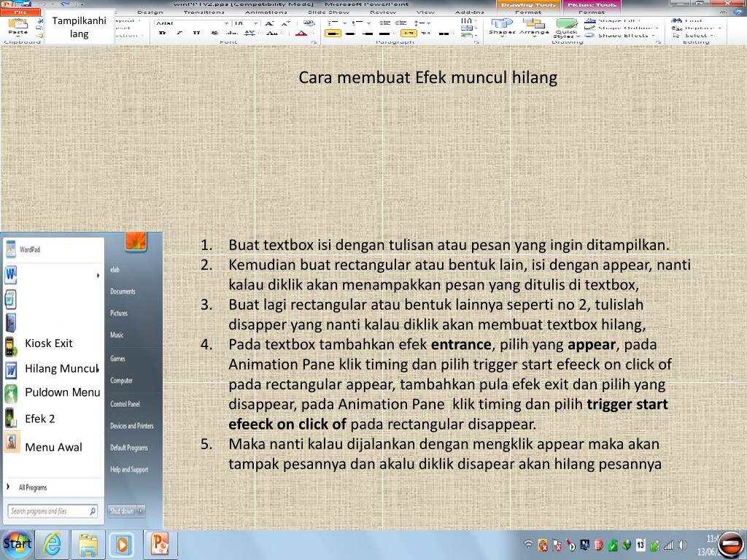
Task: Open the font size dropdown
Action: click(256, 23)
